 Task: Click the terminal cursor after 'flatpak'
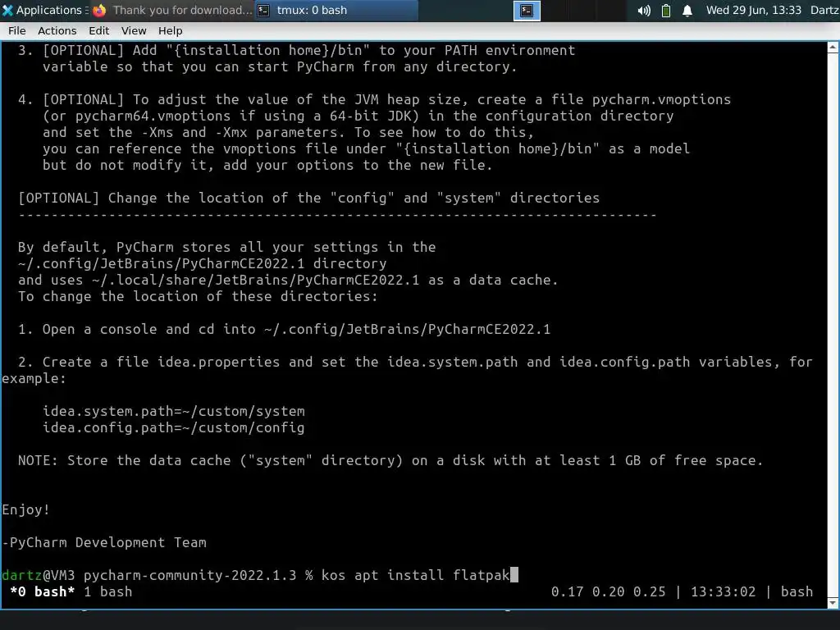(514, 575)
